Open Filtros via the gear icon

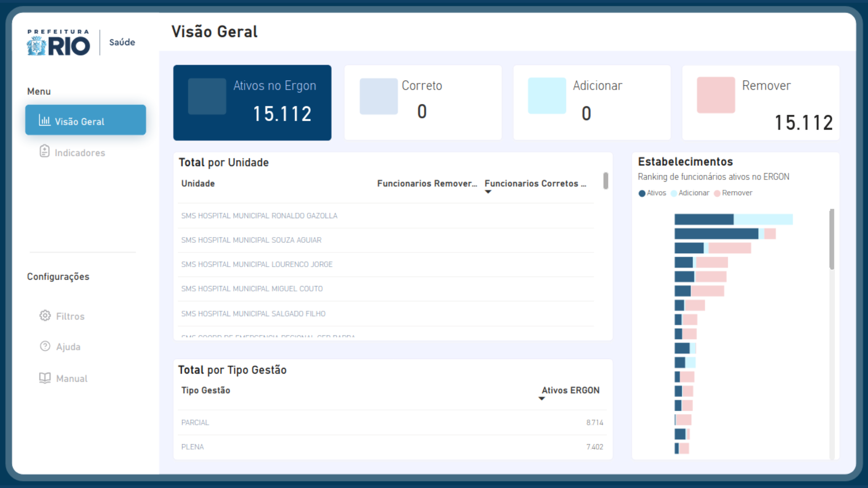pos(45,315)
